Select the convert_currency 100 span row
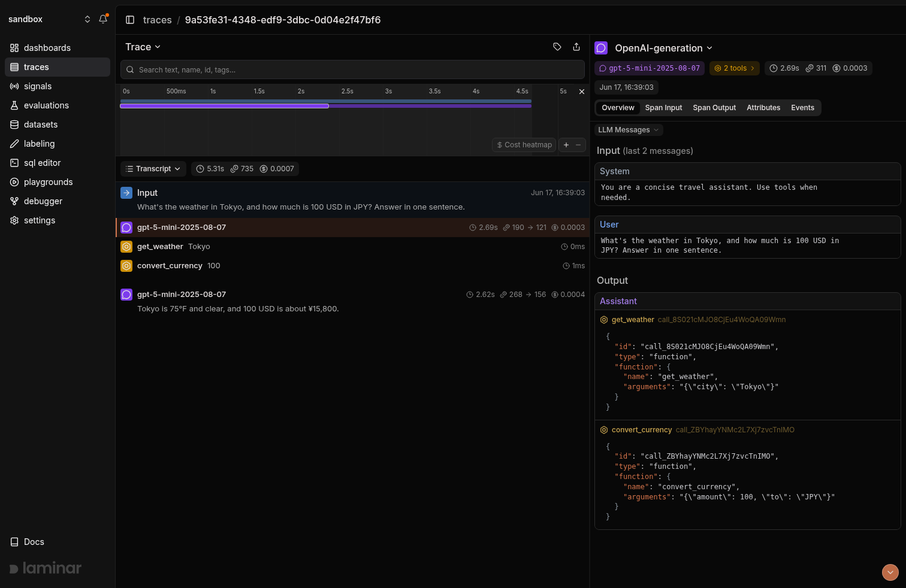Screen dimensions: 906x588 click(352, 266)
